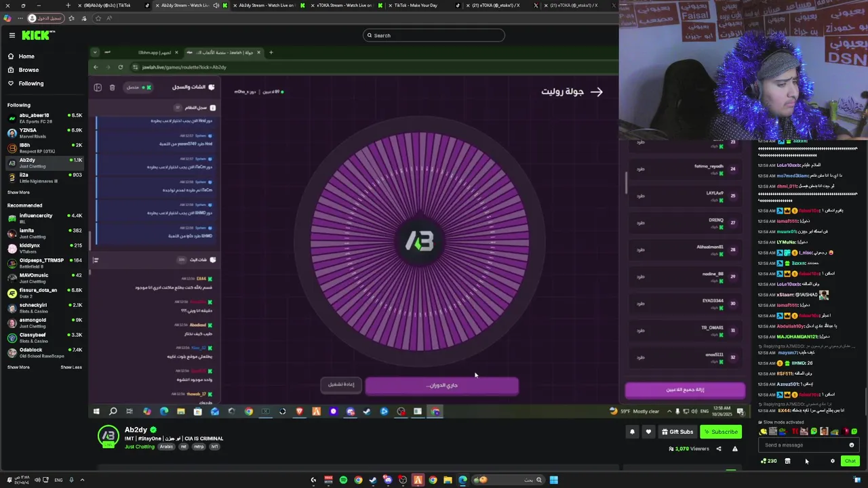Click streamed Windows Start button
Image resolution: width=868 pixels, height=488 pixels.
[96, 411]
